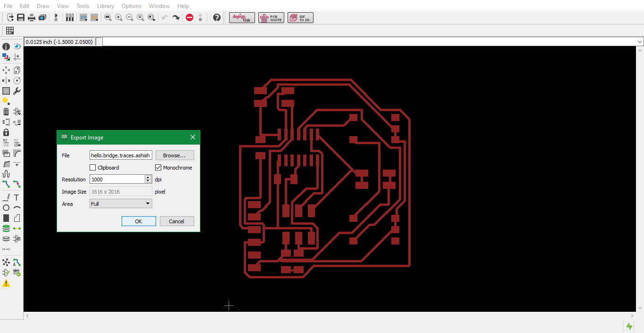
Task: Select the Arc tool
Action: pos(17,208)
